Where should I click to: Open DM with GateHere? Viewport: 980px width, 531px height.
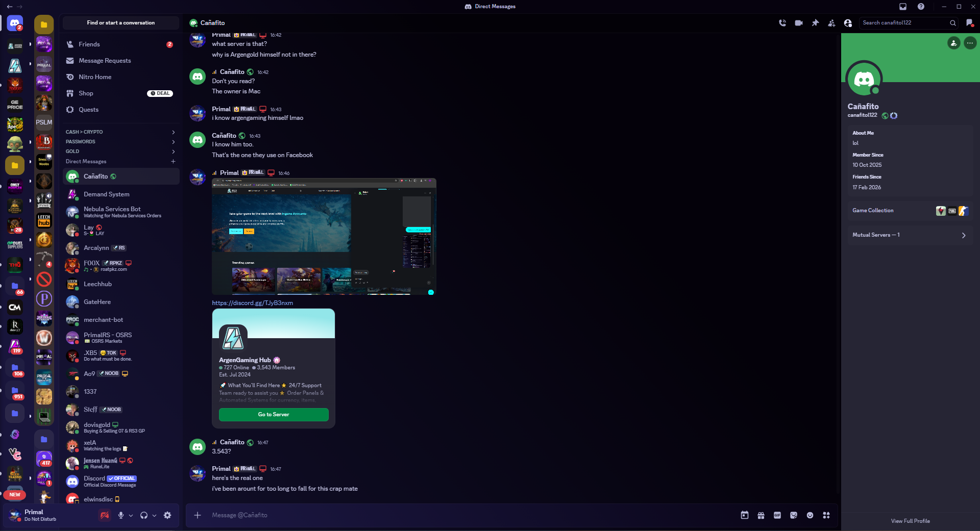click(121, 302)
